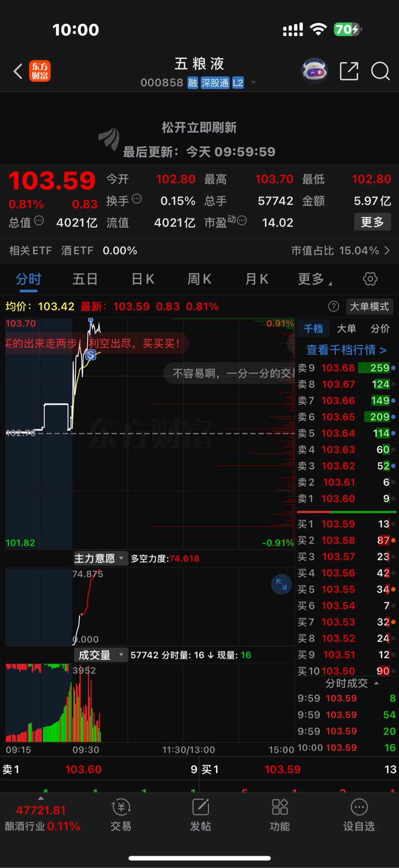Image resolution: width=399 pixels, height=868 pixels.
Task: Collapse the 分时成交 section arrow
Action: pyautogui.click(x=377, y=683)
